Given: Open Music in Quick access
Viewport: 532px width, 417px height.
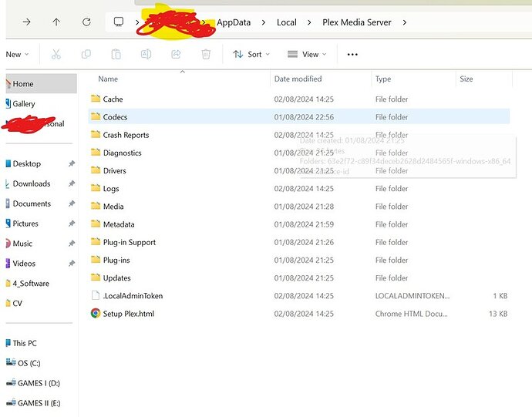Looking at the screenshot, I should [22, 244].
